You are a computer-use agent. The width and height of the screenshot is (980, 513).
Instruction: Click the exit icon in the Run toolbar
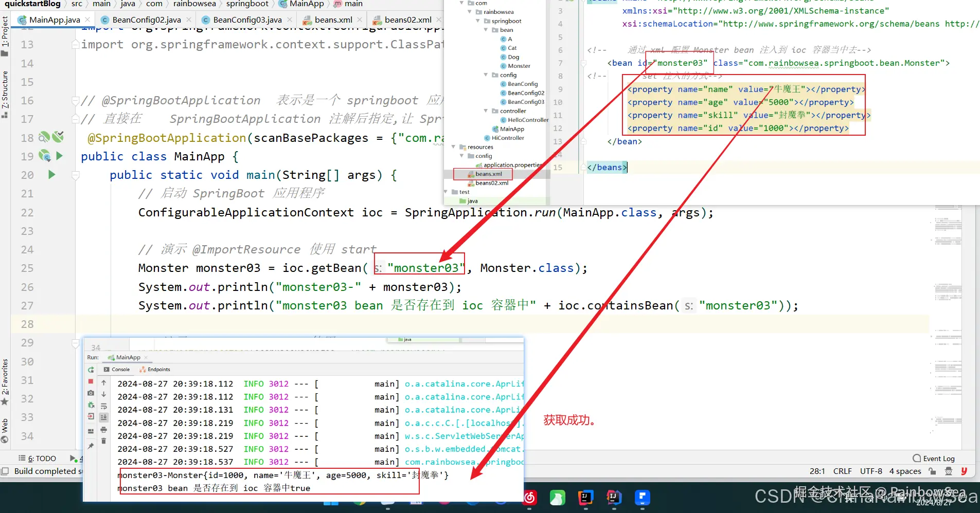91,416
